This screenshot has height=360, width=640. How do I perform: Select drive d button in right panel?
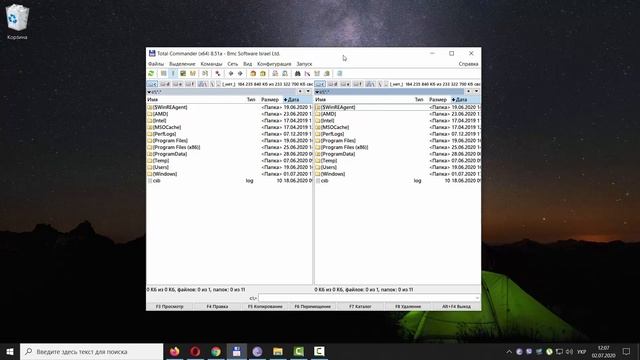[333, 84]
